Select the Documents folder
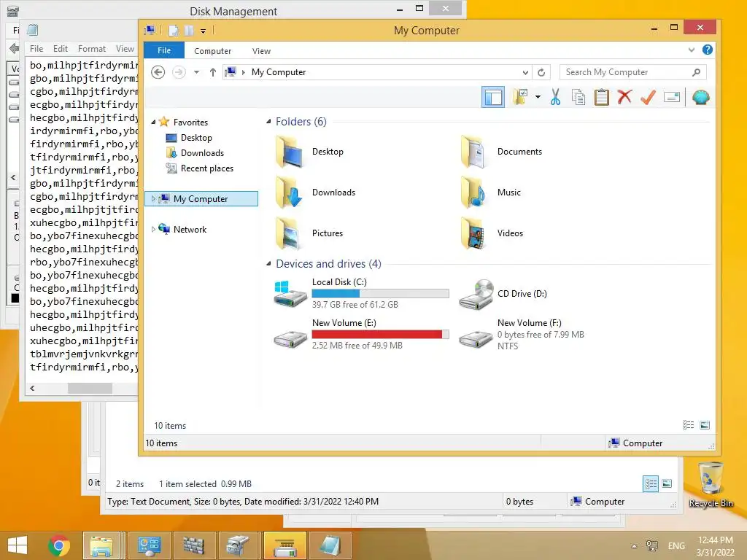Viewport: 747px width, 560px height. coord(501,152)
